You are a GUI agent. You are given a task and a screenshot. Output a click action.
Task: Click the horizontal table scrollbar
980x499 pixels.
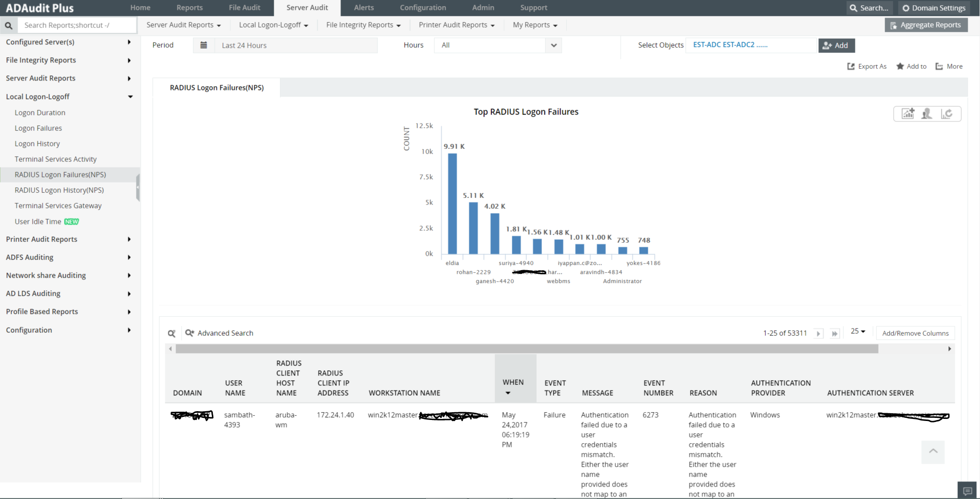click(526, 349)
